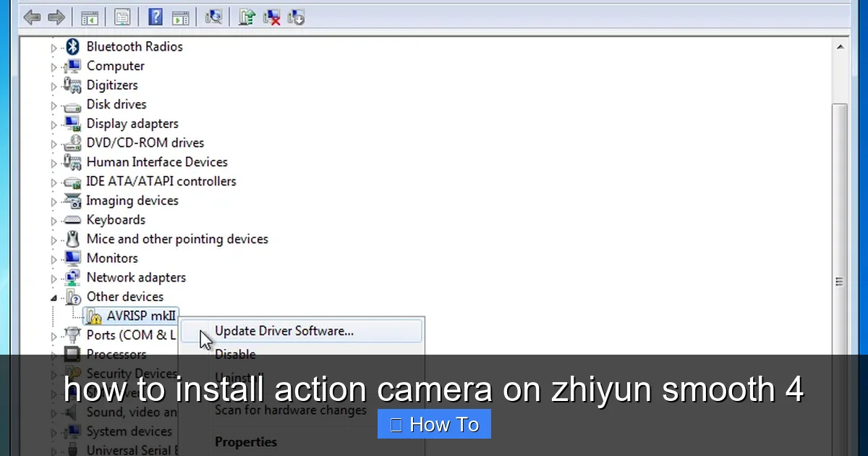Open Properties sheet toolbar icon
The height and width of the screenshot is (456, 868).
pos(122,17)
